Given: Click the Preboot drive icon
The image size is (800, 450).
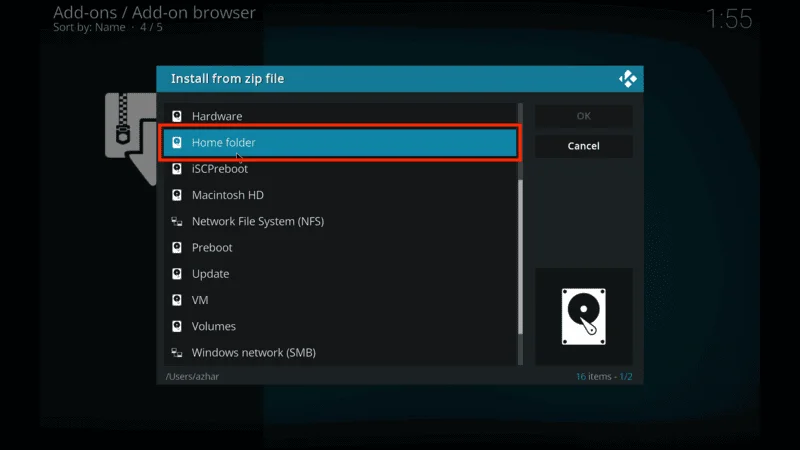Looking at the screenshot, I should point(177,247).
